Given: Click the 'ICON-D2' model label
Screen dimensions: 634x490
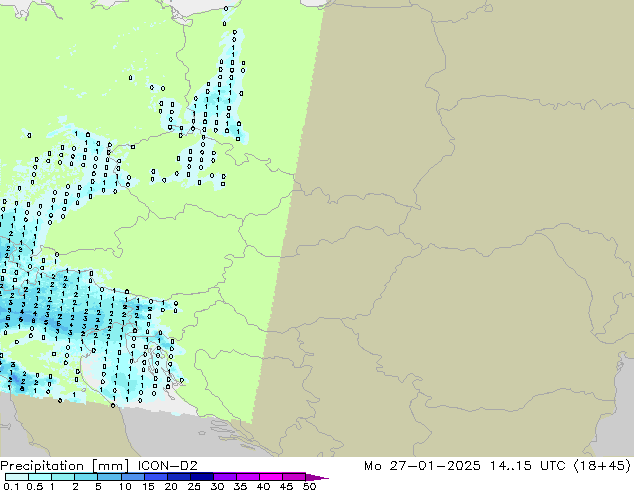Looking at the screenshot, I should pyautogui.click(x=167, y=466).
